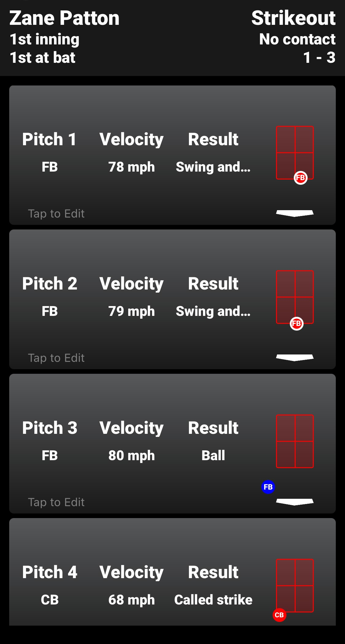345x644 pixels.
Task: Tap the Strikeout outcome heading
Action: [293, 18]
